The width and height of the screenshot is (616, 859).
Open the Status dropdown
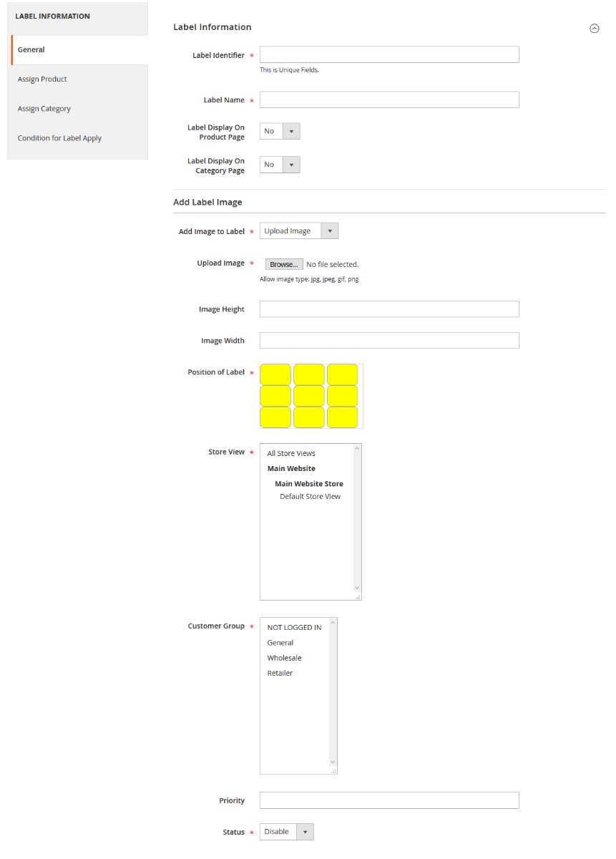(286, 832)
